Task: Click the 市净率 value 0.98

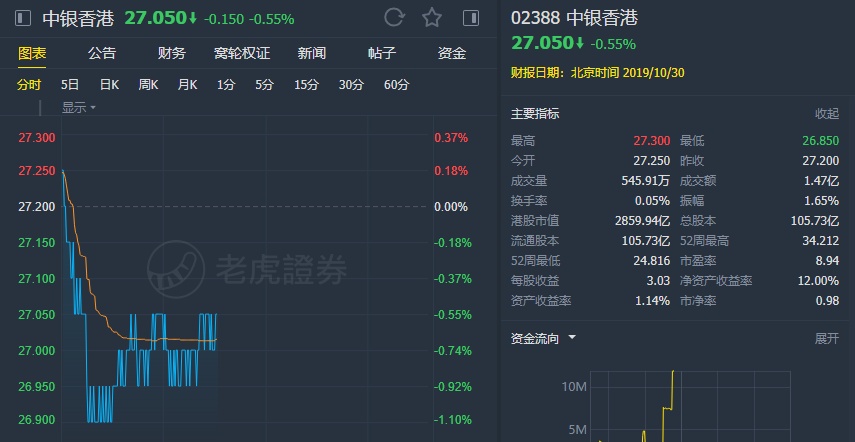Action: point(827,301)
